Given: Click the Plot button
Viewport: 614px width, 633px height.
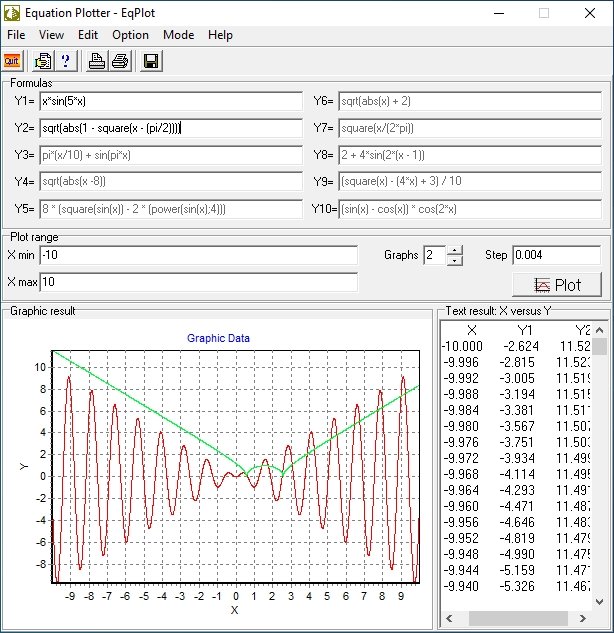Looking at the screenshot, I should click(557, 285).
